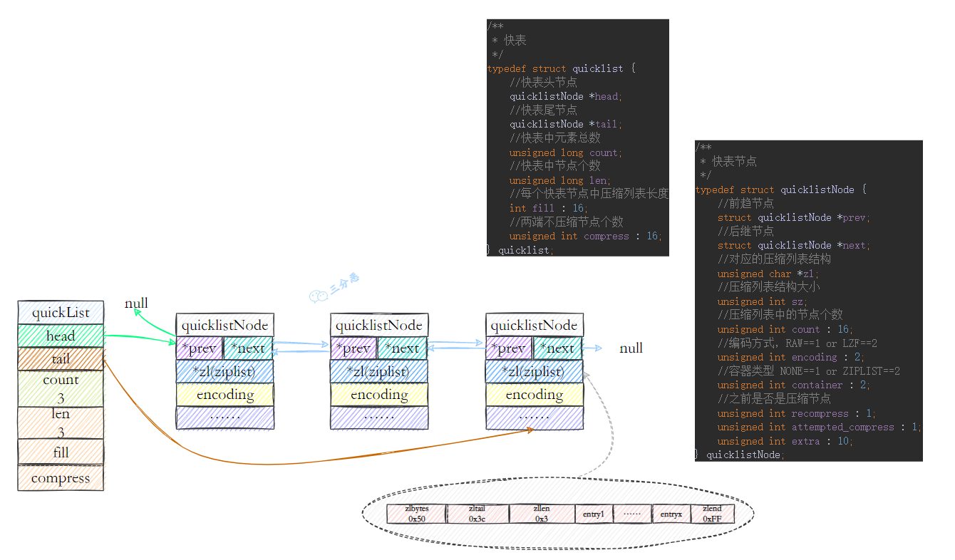Select the *prev cell of last quicklistNode
This screenshot has width=955, height=560.
(510, 348)
